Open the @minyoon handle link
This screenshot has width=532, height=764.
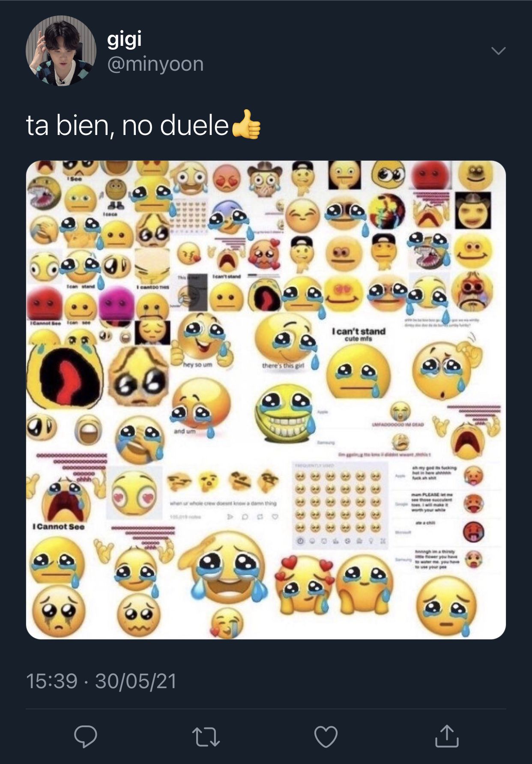155,64
